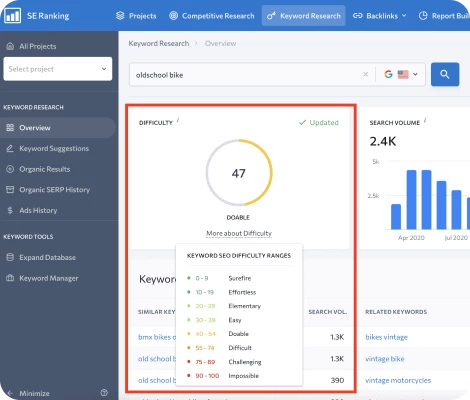
Task: Open the bikes vintage related keyword
Action: click(386, 337)
